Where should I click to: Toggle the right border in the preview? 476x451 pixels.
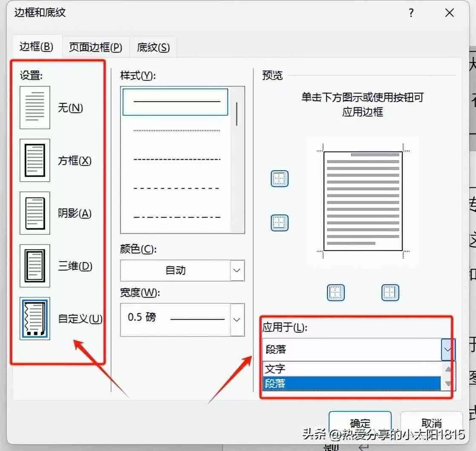click(x=391, y=292)
